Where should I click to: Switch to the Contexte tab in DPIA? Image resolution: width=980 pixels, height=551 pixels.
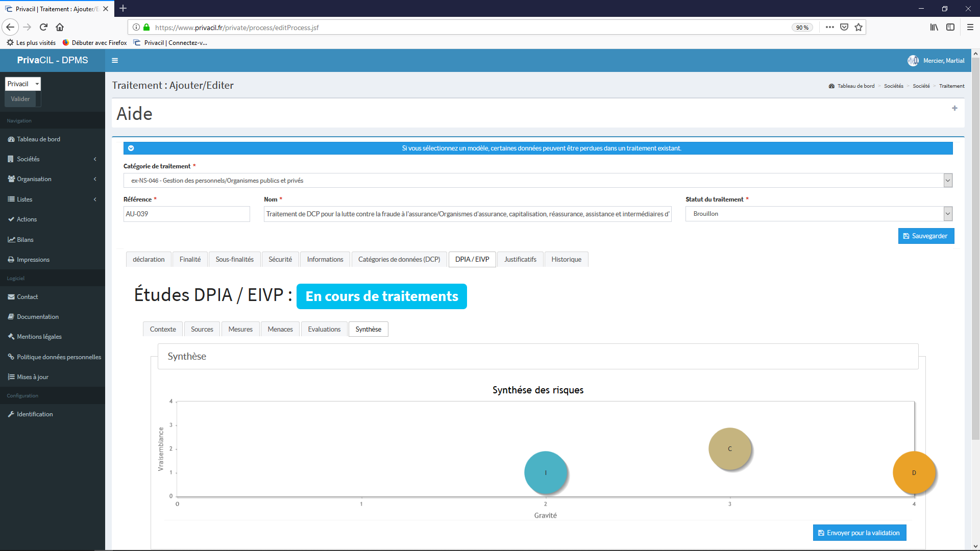[162, 329]
